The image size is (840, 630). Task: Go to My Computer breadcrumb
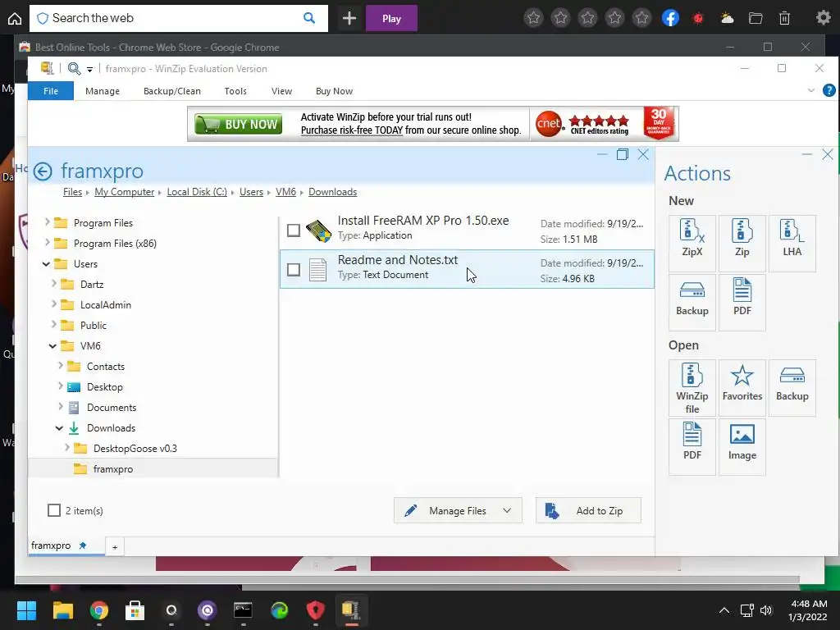click(x=125, y=192)
